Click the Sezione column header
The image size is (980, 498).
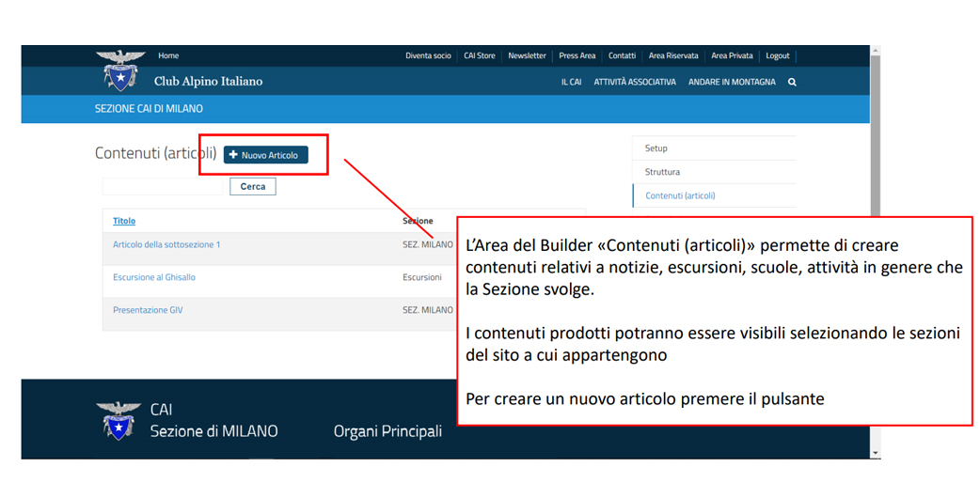click(x=418, y=221)
